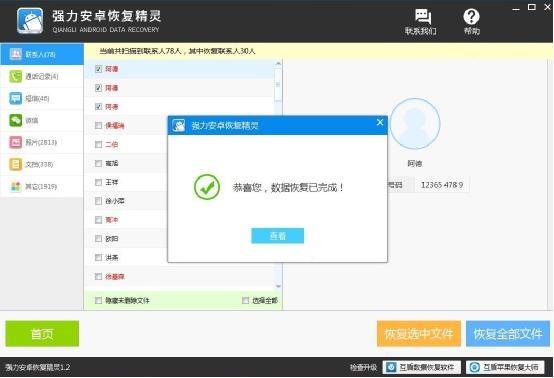Open the photos (2813) icon
Viewport: 554px width, 378px height.
(x=15, y=142)
